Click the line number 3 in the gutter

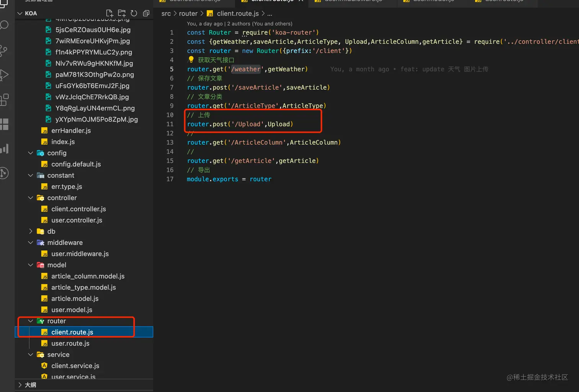tap(172, 51)
